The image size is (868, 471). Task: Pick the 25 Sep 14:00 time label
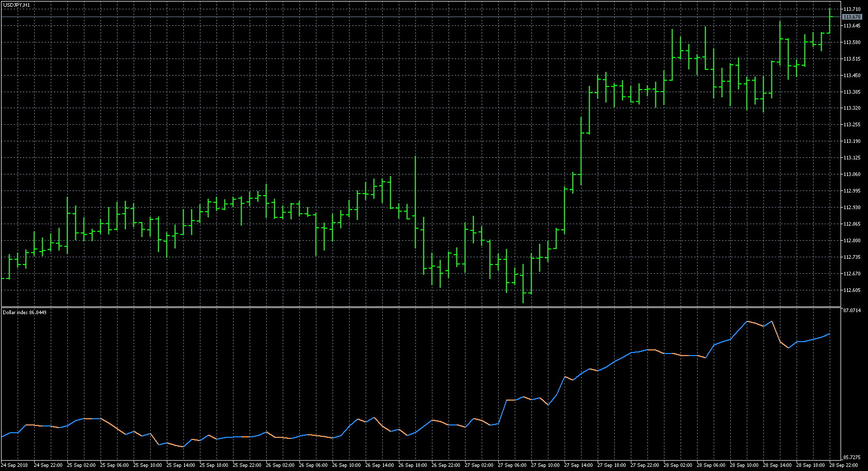181,465
